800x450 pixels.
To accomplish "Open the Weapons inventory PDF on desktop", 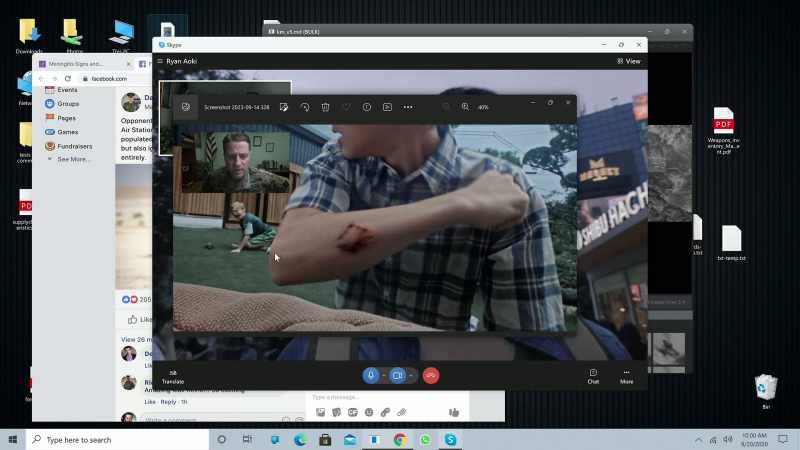I will 723,130.
